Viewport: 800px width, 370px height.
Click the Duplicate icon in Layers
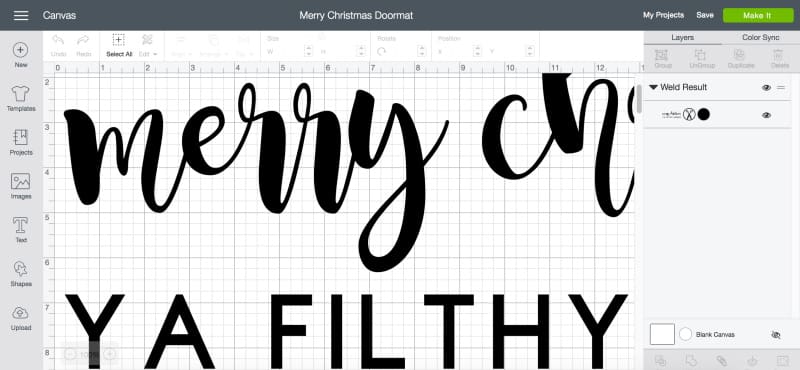pyautogui.click(x=739, y=55)
